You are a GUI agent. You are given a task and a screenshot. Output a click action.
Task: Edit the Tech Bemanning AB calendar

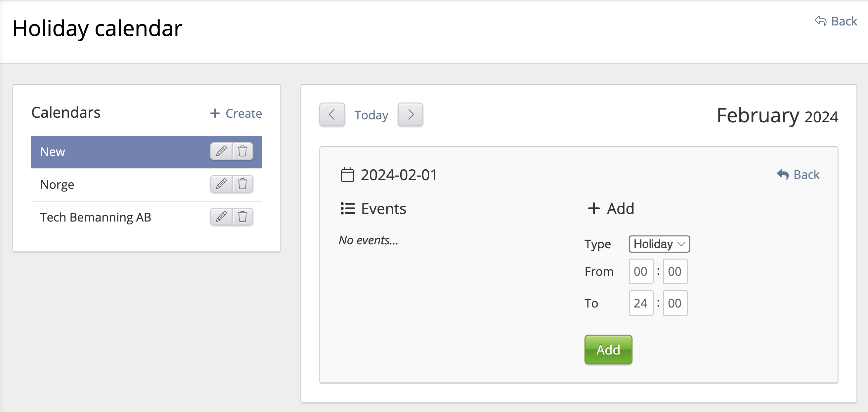point(221,217)
